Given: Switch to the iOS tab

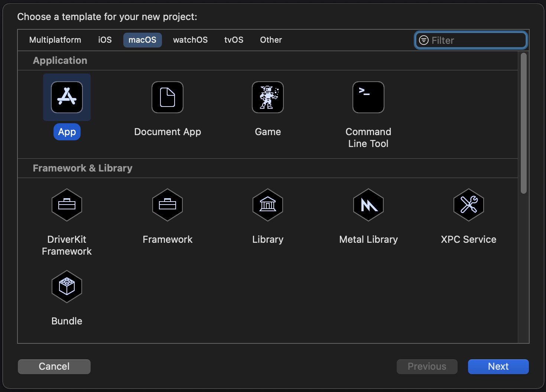Looking at the screenshot, I should (105, 40).
